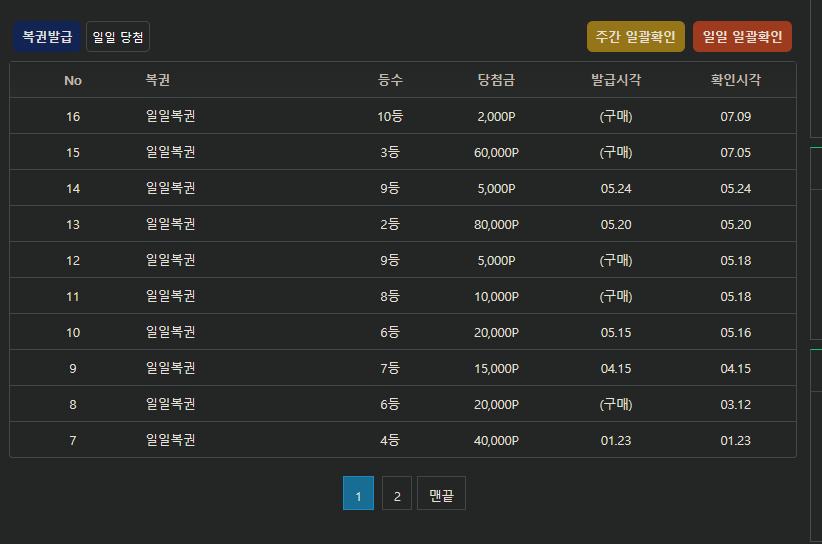
Task: Click 6등 in row 8
Action: (x=390, y=405)
